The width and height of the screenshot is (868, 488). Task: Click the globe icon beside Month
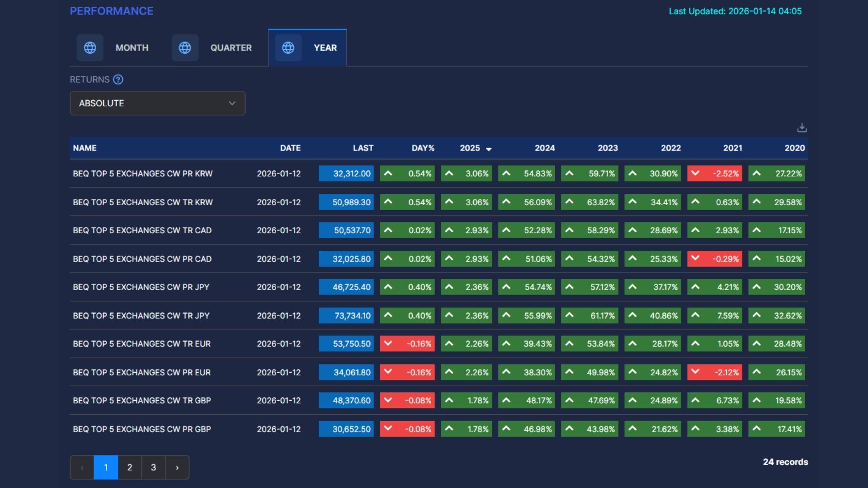tap(90, 47)
